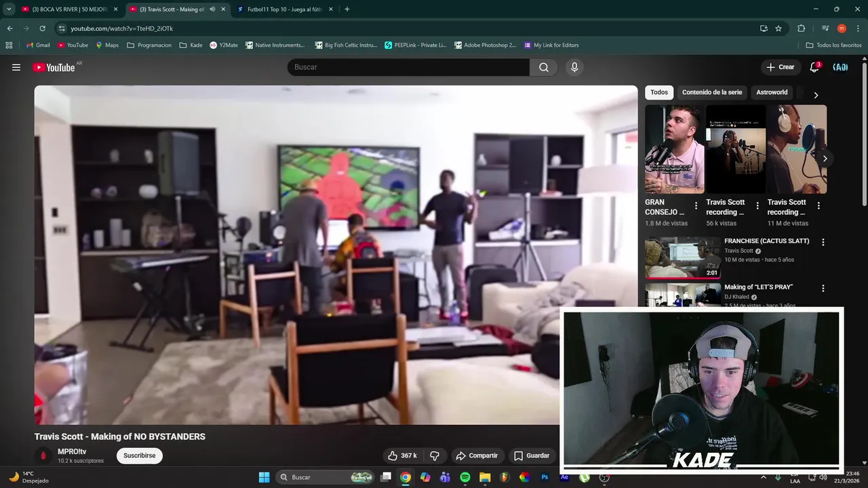Launch Photoshop from the taskbar
Viewport: 868px width, 488px height.
545,477
